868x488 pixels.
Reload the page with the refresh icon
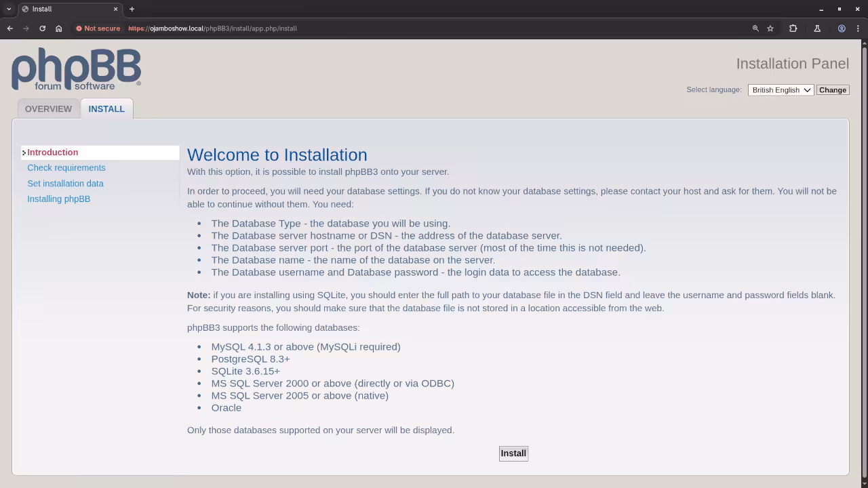pyautogui.click(x=42, y=28)
